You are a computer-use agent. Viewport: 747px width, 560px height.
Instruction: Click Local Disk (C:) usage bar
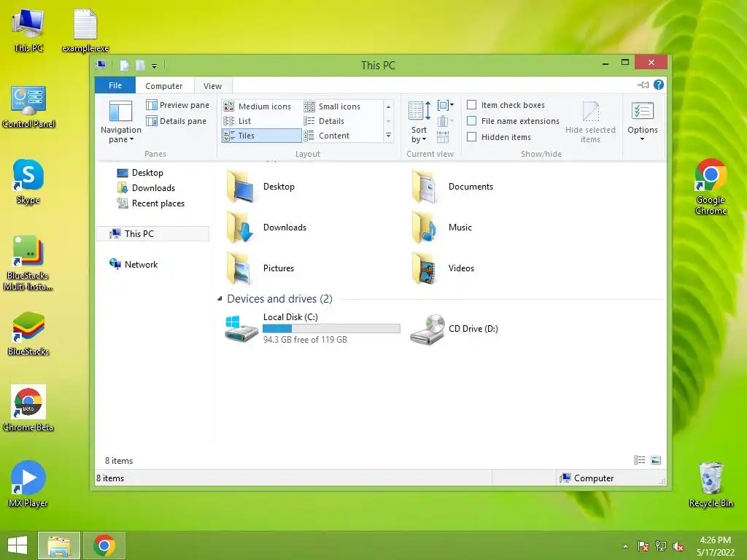point(331,329)
